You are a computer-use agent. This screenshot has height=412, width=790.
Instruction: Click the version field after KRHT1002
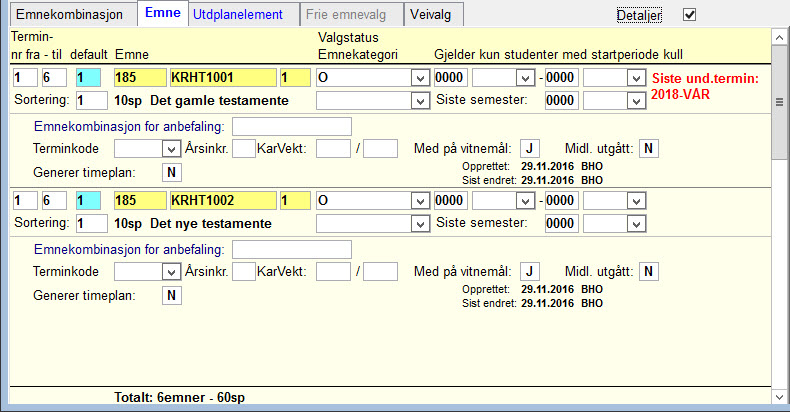[295, 201]
